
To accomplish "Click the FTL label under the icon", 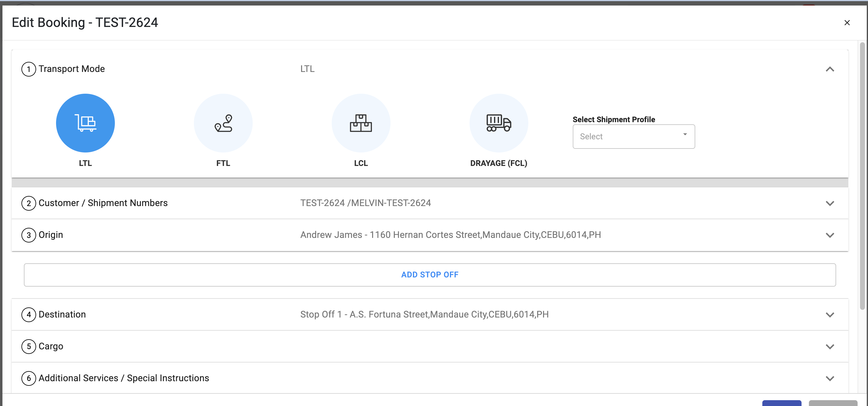I will [223, 163].
